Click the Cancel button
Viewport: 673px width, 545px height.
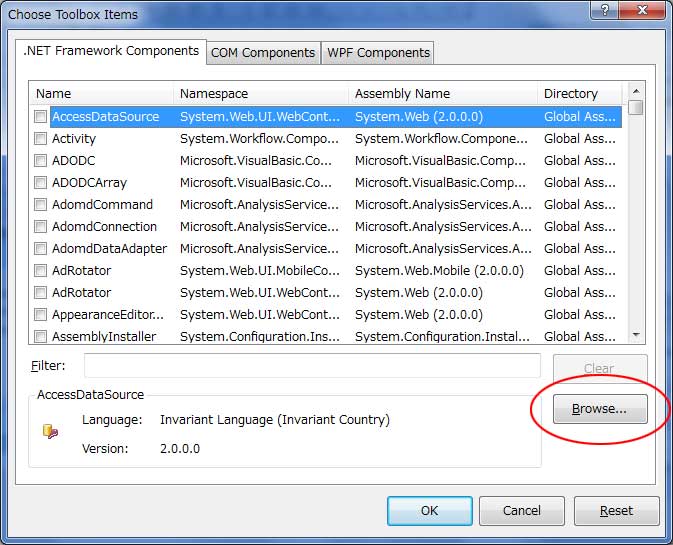click(x=521, y=511)
